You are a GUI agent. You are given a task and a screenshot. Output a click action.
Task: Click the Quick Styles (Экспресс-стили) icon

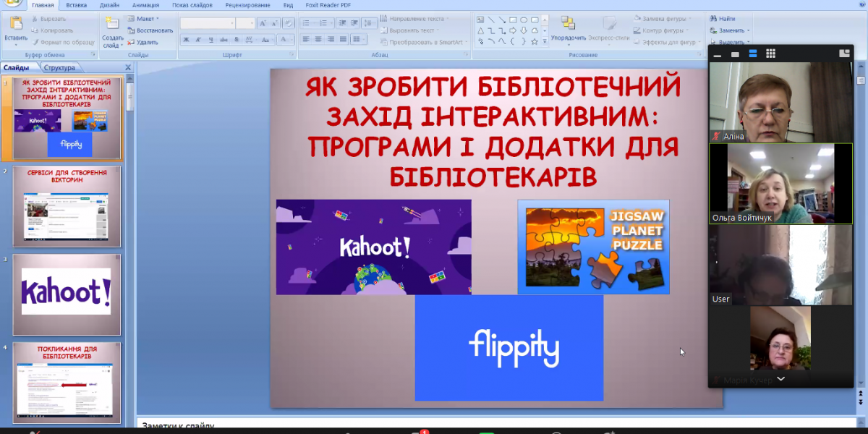(x=608, y=25)
